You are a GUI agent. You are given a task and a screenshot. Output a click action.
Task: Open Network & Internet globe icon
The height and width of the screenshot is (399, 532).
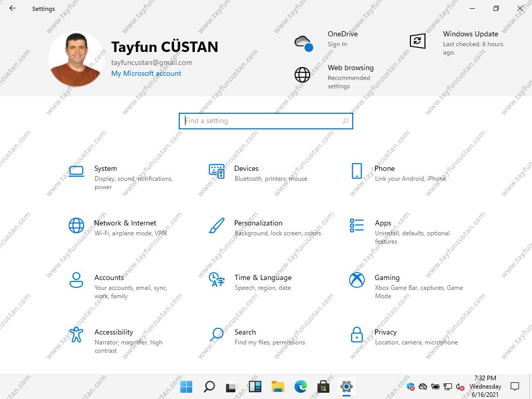coord(76,225)
